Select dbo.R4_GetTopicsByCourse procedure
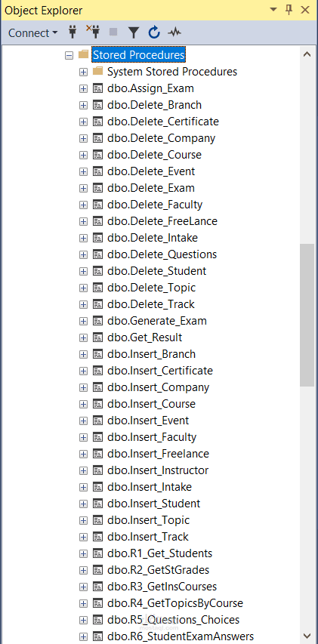The height and width of the screenshot is (644, 318). tap(175, 603)
